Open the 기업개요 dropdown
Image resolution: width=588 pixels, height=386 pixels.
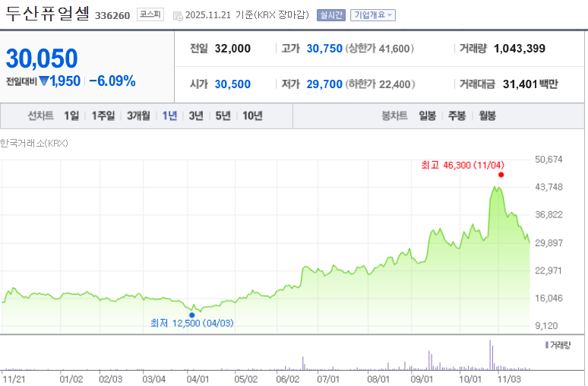[x=373, y=15]
